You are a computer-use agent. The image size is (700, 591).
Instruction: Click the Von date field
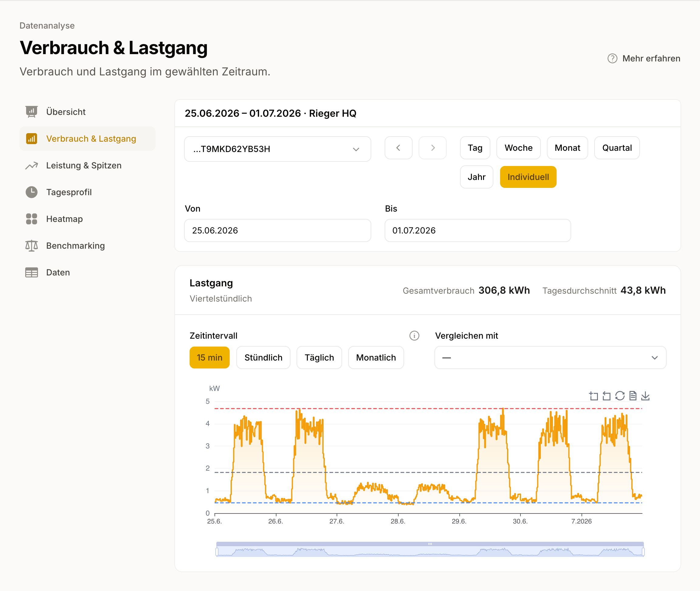pos(277,230)
